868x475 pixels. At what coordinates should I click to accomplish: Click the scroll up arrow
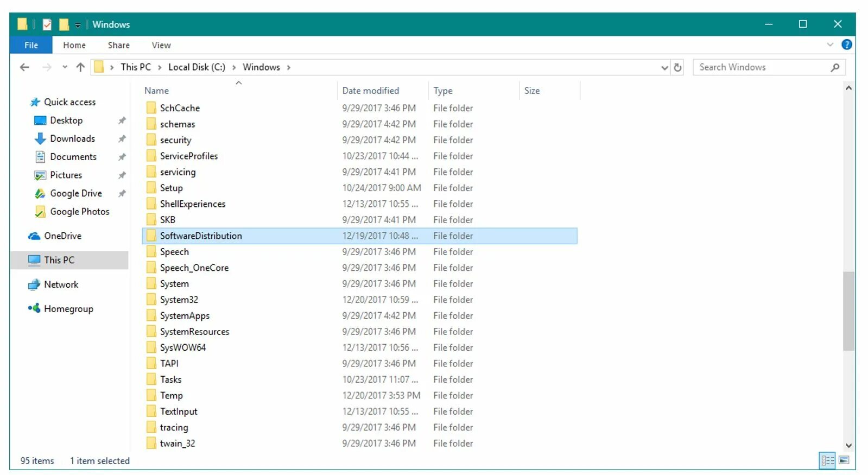pos(848,87)
